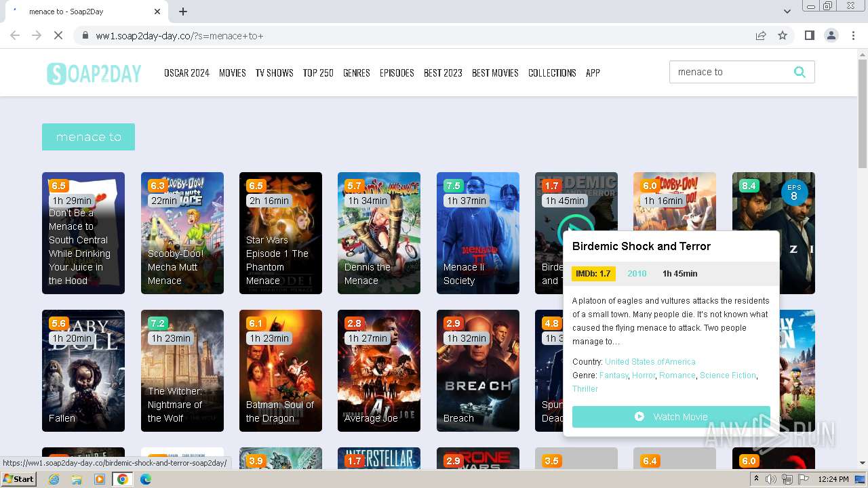Open the volume control tray icon

(771, 479)
